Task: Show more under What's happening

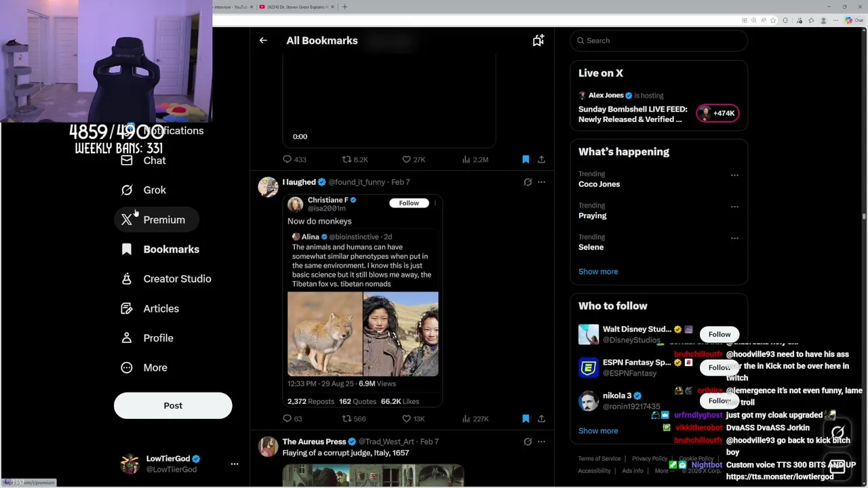Action: pos(598,272)
